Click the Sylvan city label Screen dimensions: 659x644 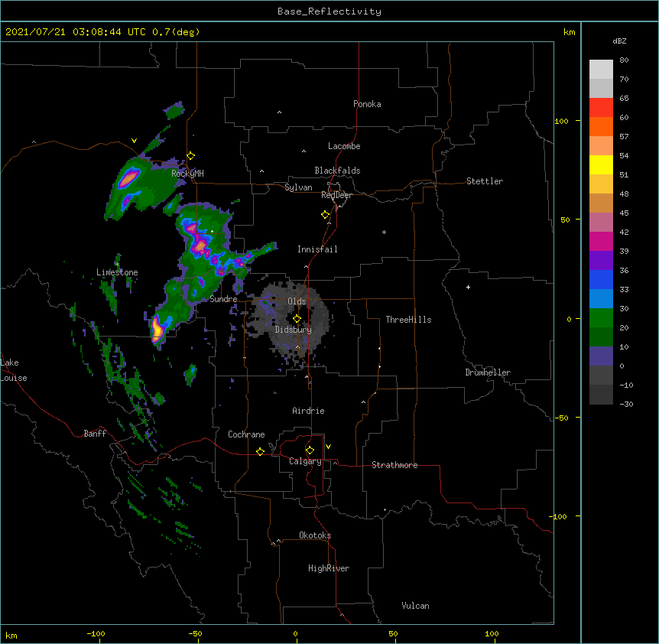(298, 187)
